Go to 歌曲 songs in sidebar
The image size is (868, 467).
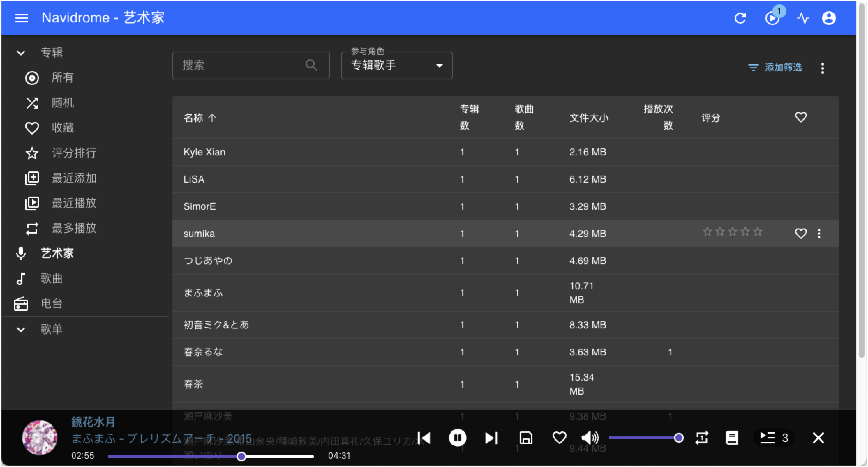(x=51, y=278)
